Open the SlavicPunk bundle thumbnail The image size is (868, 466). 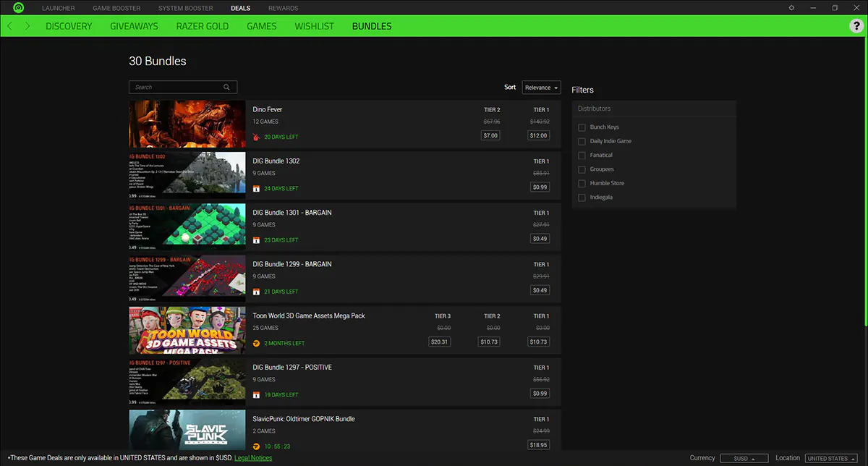coord(187,431)
